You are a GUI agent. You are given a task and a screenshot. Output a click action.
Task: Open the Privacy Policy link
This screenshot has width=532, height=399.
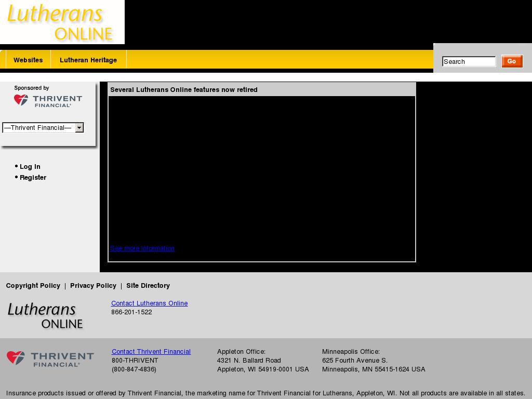coord(94,286)
